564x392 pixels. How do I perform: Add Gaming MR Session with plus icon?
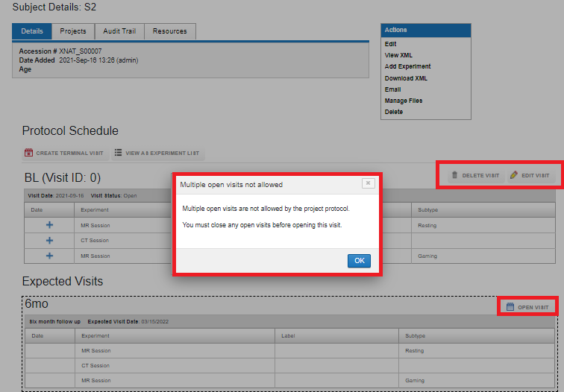[x=50, y=256]
